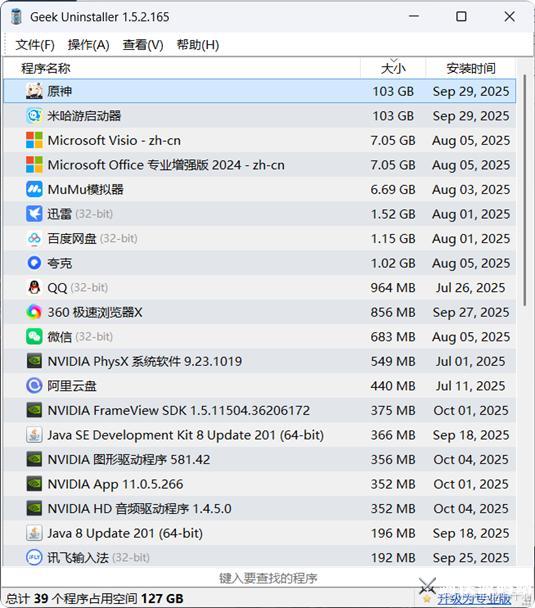Select the 阿里云盘 entry
535x608 pixels.
pos(72,386)
